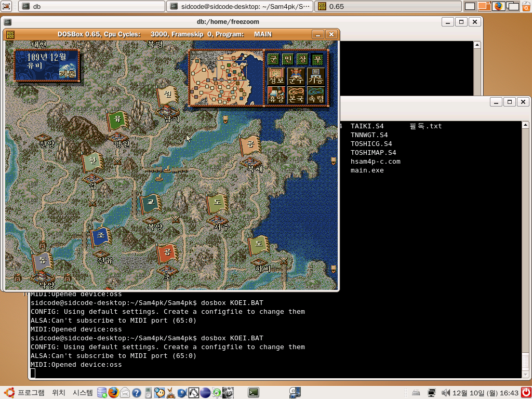Open the 군주 ruler command
This screenshot has width=532, height=399.
pos(296,76)
